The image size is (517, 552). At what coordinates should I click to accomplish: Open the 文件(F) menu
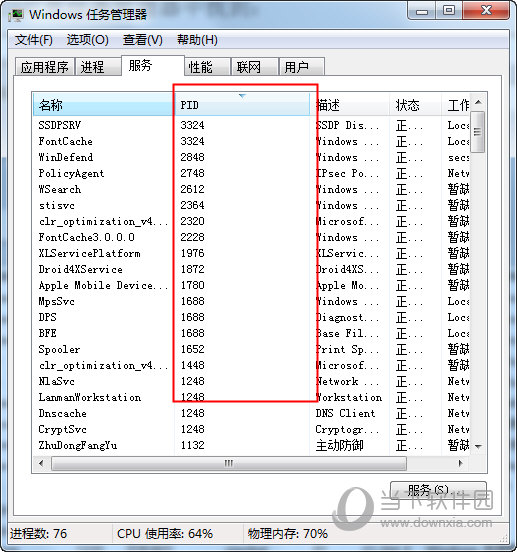tap(34, 40)
